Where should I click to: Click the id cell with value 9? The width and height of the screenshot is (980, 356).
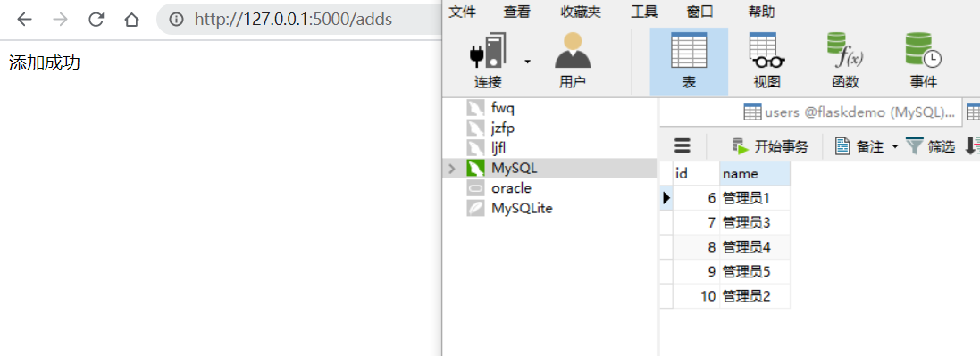[697, 271]
